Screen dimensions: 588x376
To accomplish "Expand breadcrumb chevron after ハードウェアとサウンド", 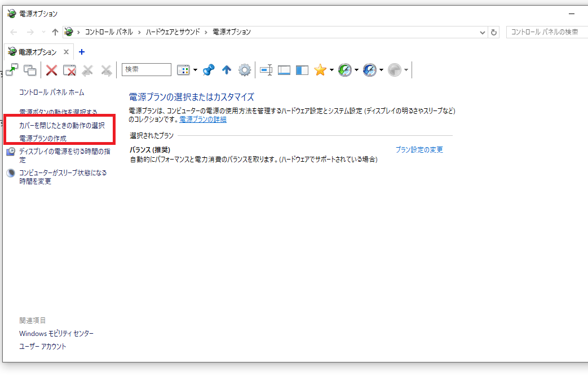I will pos(206,32).
